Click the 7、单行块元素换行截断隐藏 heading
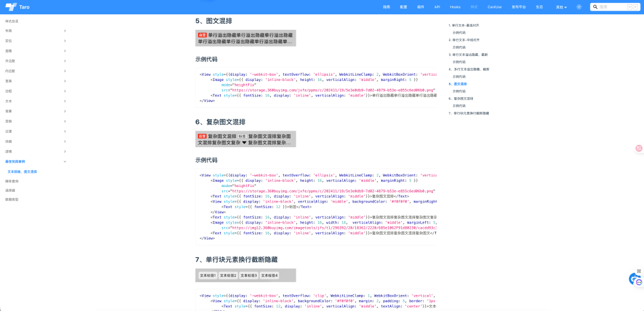Viewport: 644px width, 311px height. coord(237,260)
